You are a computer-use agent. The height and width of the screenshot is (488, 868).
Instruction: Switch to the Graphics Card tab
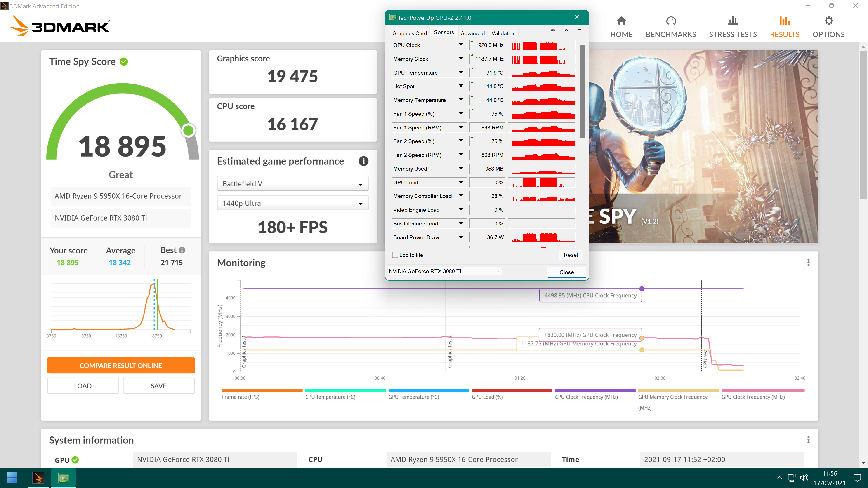409,33
